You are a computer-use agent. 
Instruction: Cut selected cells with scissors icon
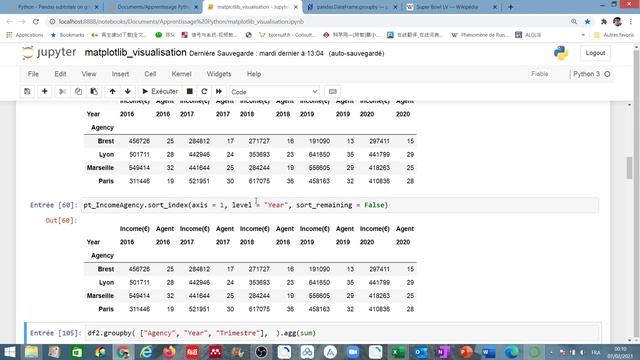[x=62, y=91]
